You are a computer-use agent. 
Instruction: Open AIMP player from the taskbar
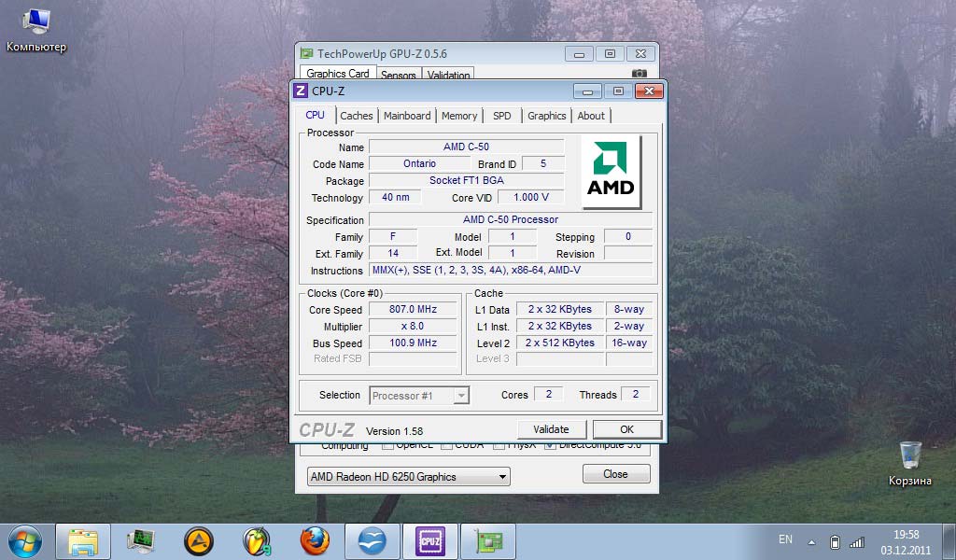pos(199,540)
